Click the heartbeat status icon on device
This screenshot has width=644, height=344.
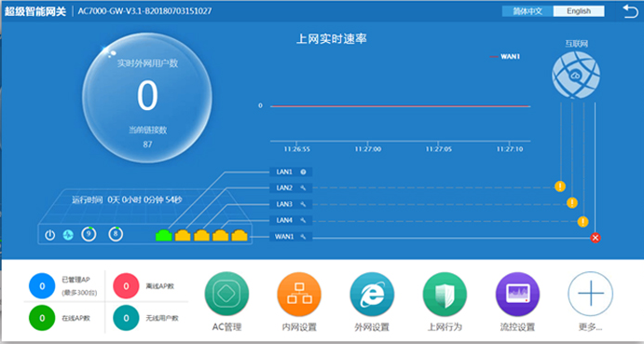(68, 235)
